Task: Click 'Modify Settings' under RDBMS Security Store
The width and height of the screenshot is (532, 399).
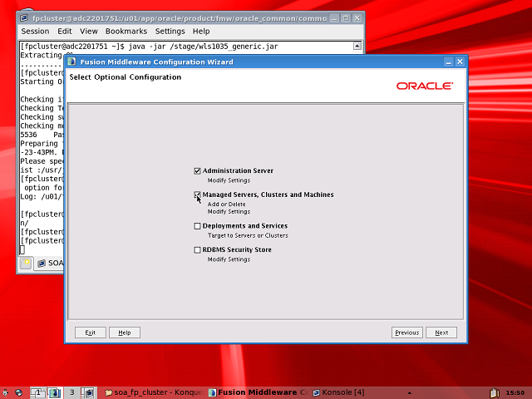Action: [229, 259]
